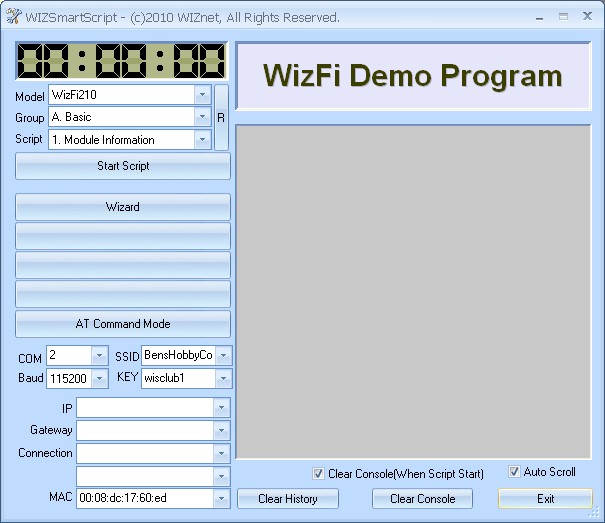Expand the IP address dropdown arrow
This screenshot has height=523, width=605.
pyautogui.click(x=221, y=408)
